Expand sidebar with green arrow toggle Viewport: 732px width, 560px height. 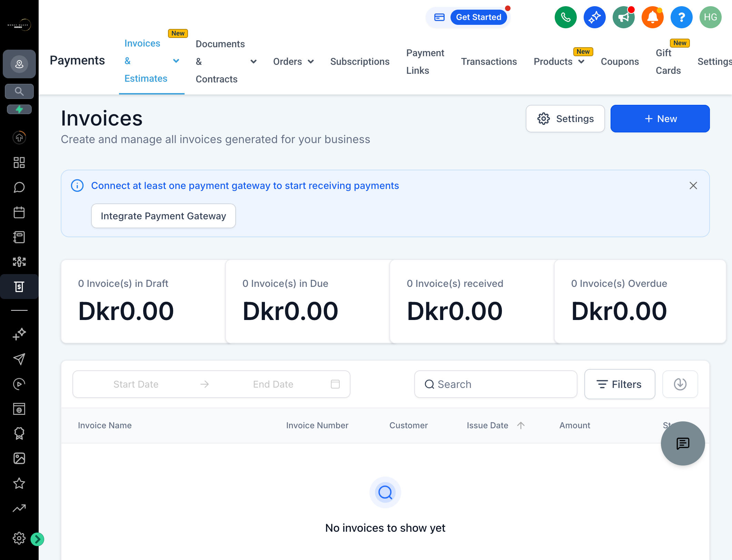click(x=37, y=539)
